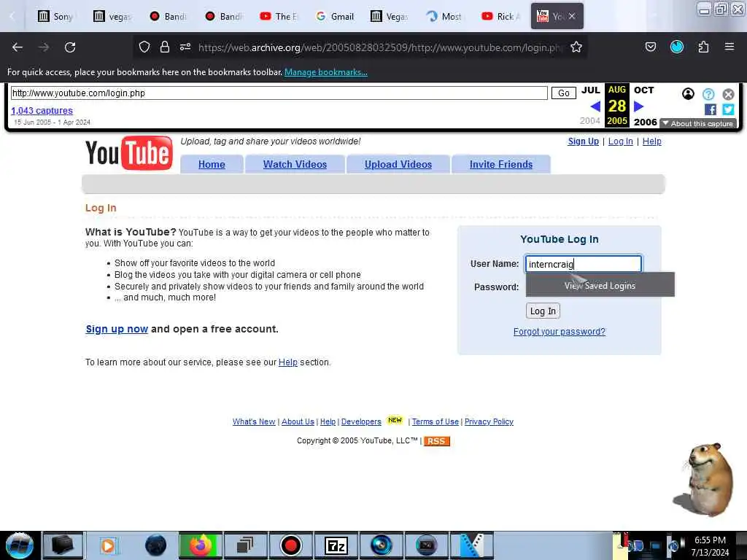This screenshot has width=747, height=560.
Task: Select the 2006 year in the Wayback timeline
Action: click(646, 122)
